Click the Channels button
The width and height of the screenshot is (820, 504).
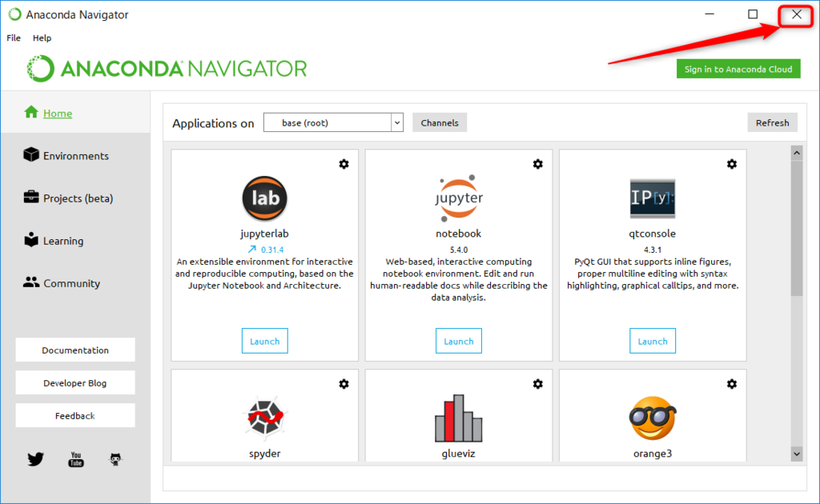[x=440, y=122]
